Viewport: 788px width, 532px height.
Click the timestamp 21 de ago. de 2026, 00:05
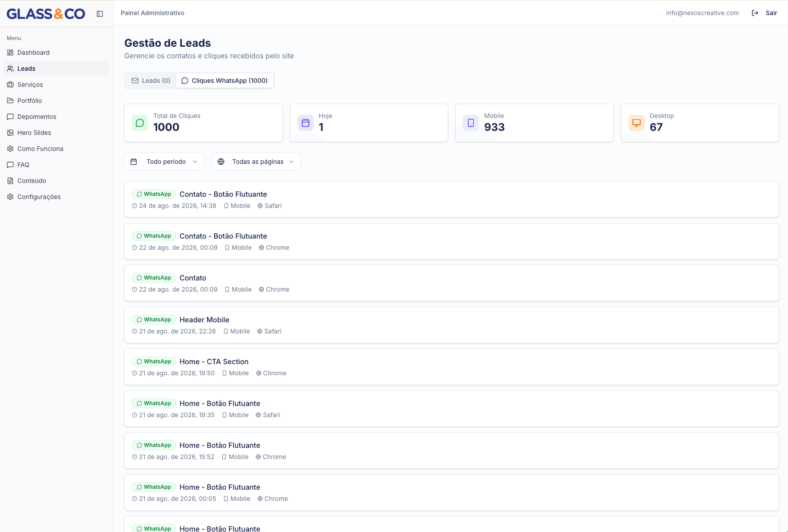[177, 499]
